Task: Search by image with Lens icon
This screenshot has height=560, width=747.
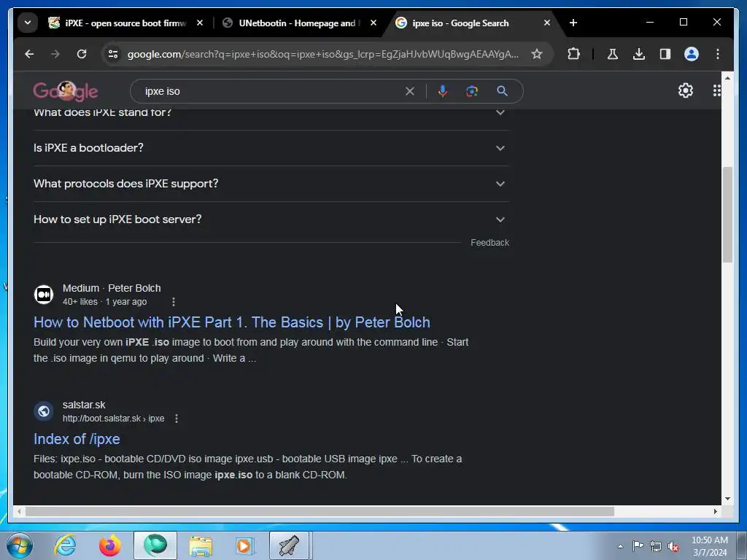Action: coord(472,91)
